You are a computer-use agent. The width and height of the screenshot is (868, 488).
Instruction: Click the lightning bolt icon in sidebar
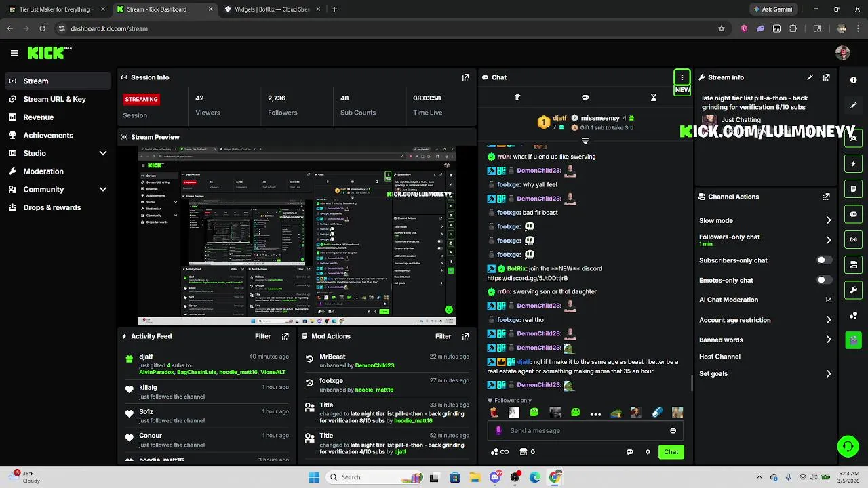tap(853, 163)
